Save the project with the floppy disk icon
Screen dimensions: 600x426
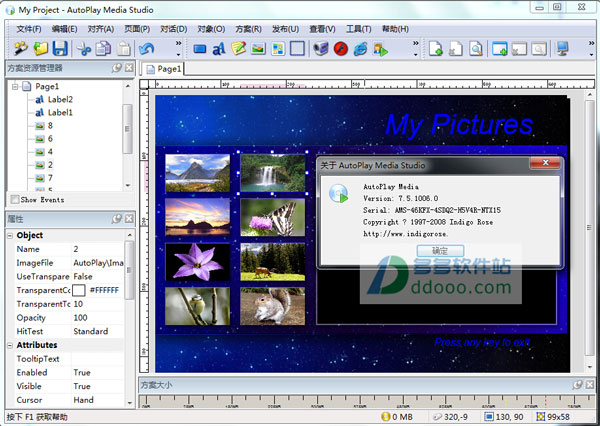(60, 49)
